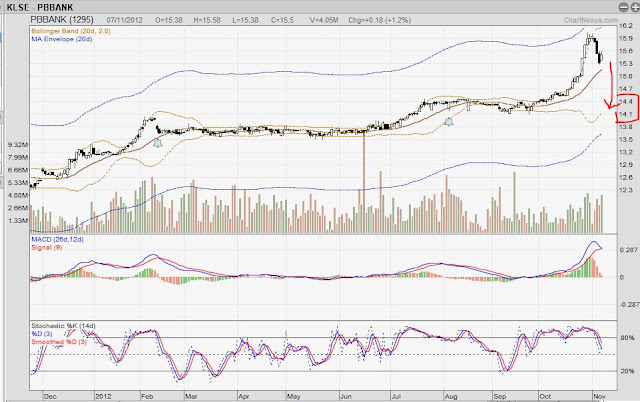Click the volume value V=4.05M
The width and height of the screenshot is (640, 402).
coord(324,20)
